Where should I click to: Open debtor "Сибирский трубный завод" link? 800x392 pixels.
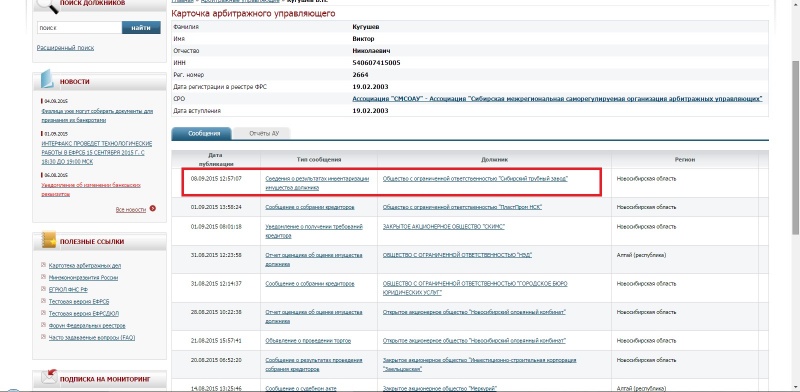point(475,179)
